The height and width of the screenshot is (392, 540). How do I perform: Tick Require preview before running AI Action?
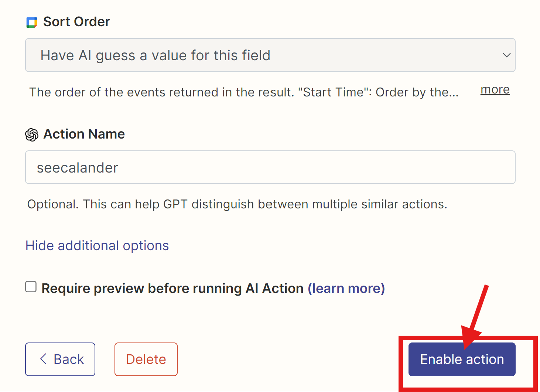tap(31, 287)
